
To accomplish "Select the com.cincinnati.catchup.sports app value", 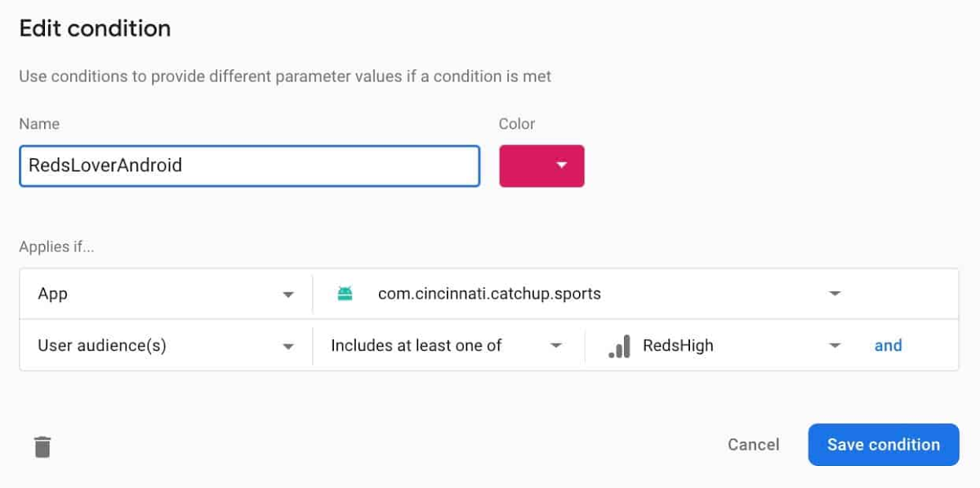I will point(489,294).
